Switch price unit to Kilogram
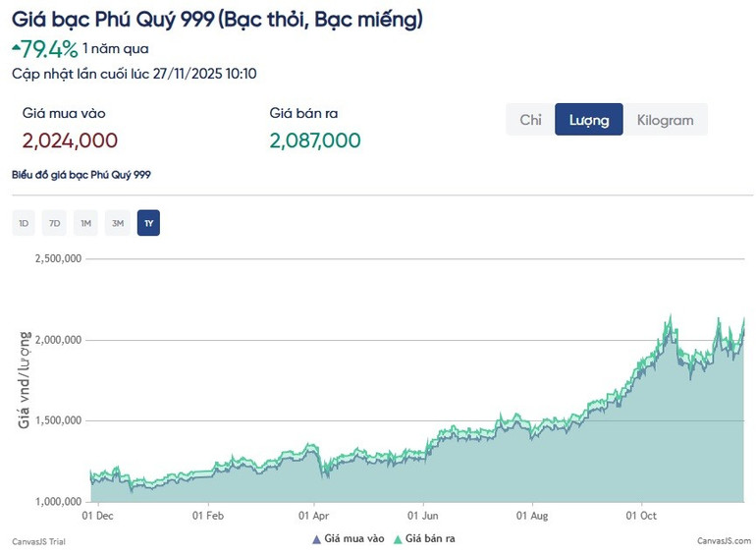Screen dimensions: 756x555 tap(665, 120)
